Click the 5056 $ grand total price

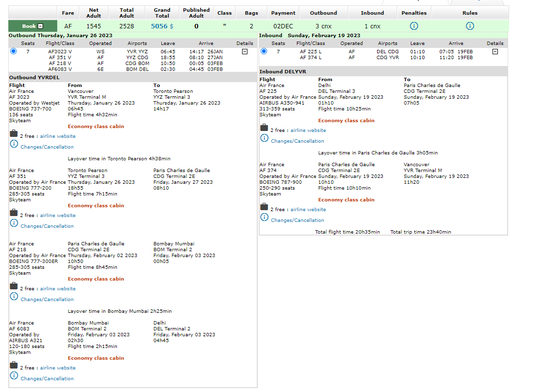tap(162, 26)
